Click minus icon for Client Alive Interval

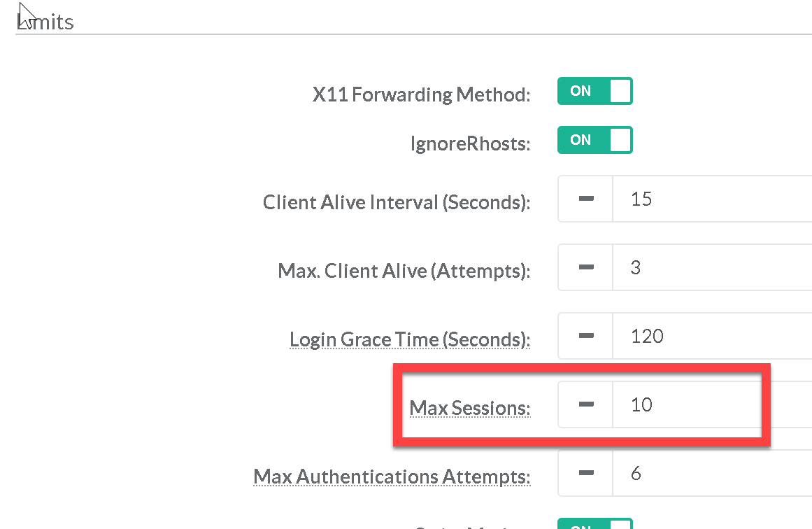coord(586,199)
